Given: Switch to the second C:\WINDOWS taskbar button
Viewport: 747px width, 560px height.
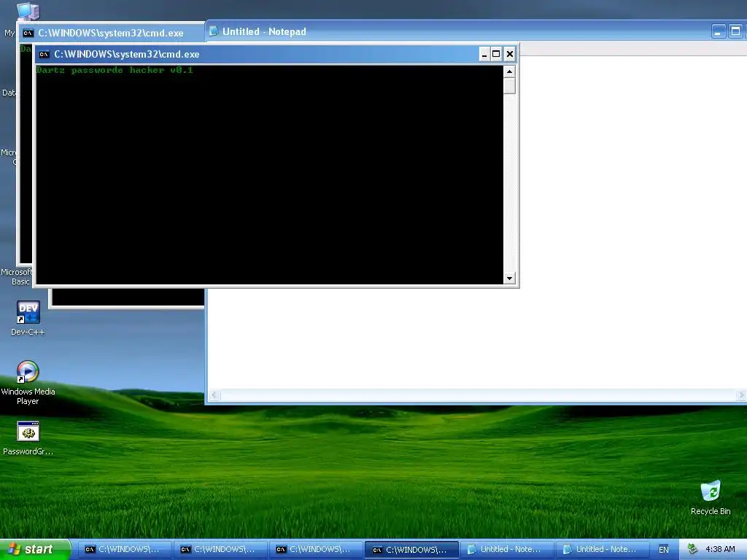Looking at the screenshot, I should click(220, 549).
